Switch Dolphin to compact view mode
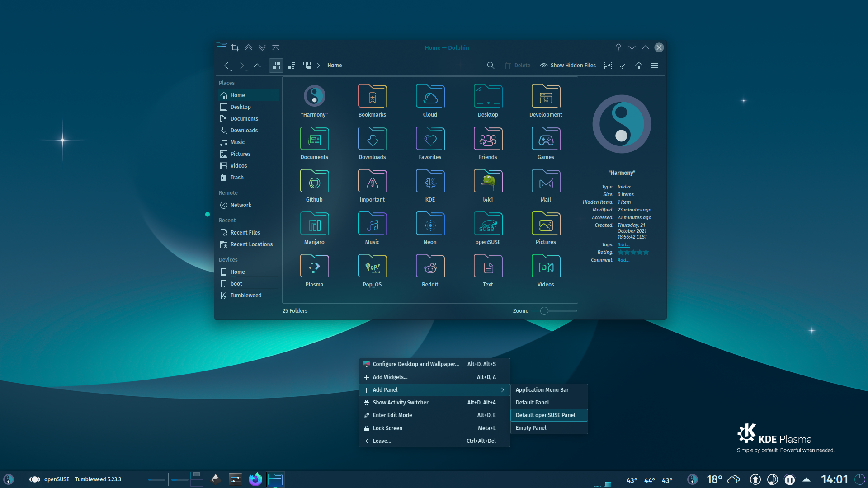 (x=292, y=66)
